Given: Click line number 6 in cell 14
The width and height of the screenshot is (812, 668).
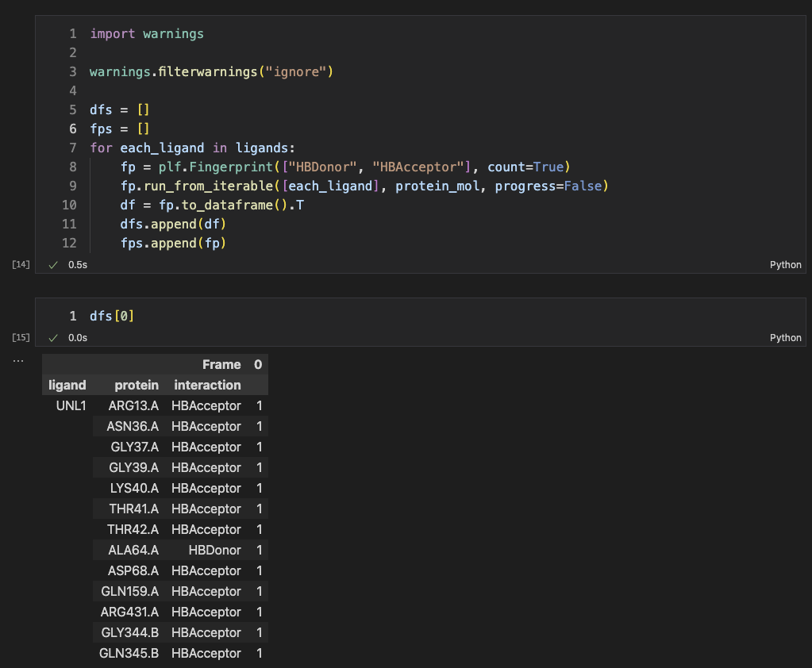Looking at the screenshot, I should click(x=73, y=129).
